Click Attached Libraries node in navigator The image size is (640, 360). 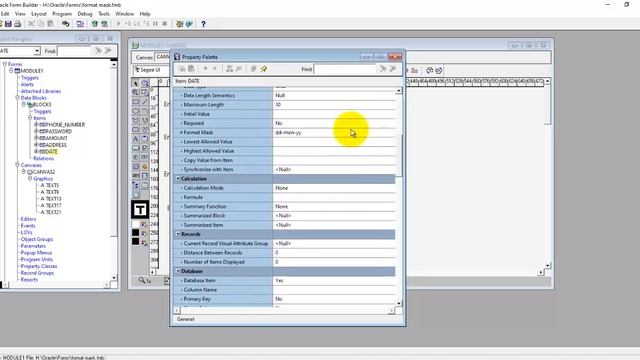[41, 91]
